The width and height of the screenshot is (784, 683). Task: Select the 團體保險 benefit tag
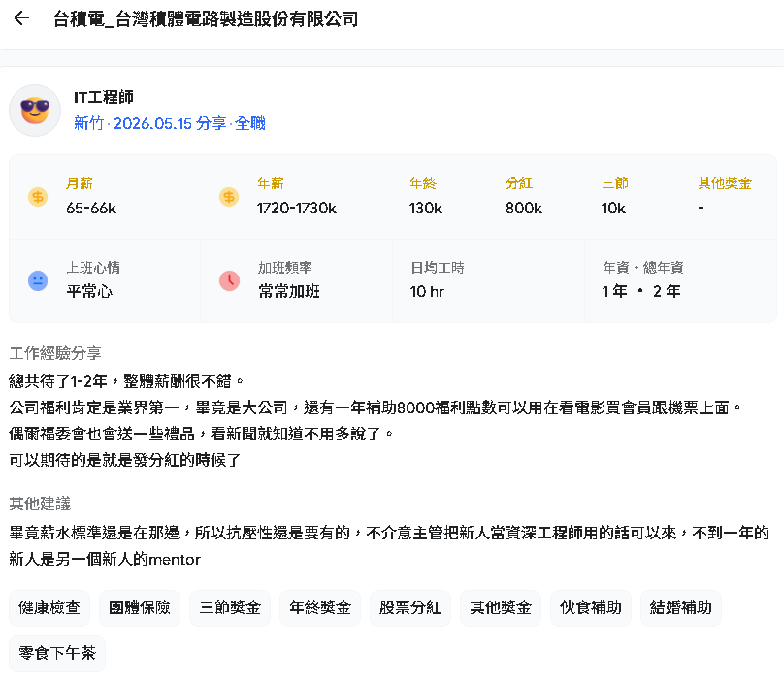pos(140,608)
